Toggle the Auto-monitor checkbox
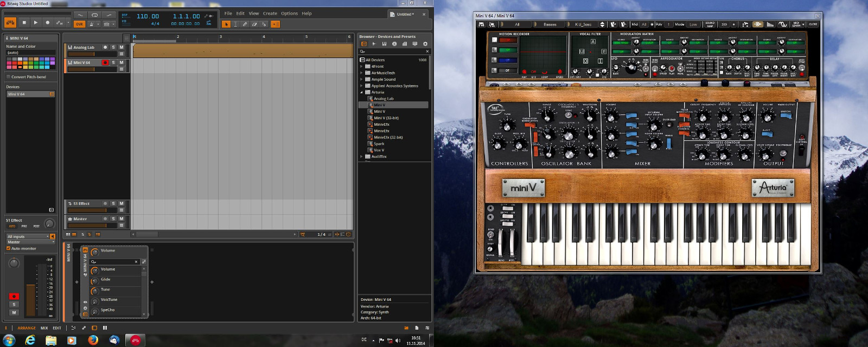The width and height of the screenshot is (868, 347). click(x=8, y=248)
